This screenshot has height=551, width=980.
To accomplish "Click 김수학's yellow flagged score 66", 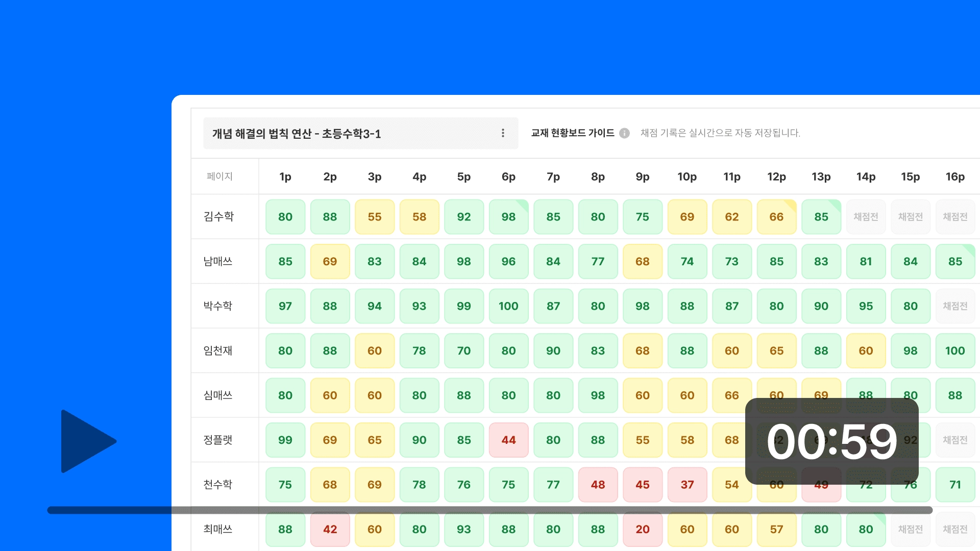I will click(776, 217).
